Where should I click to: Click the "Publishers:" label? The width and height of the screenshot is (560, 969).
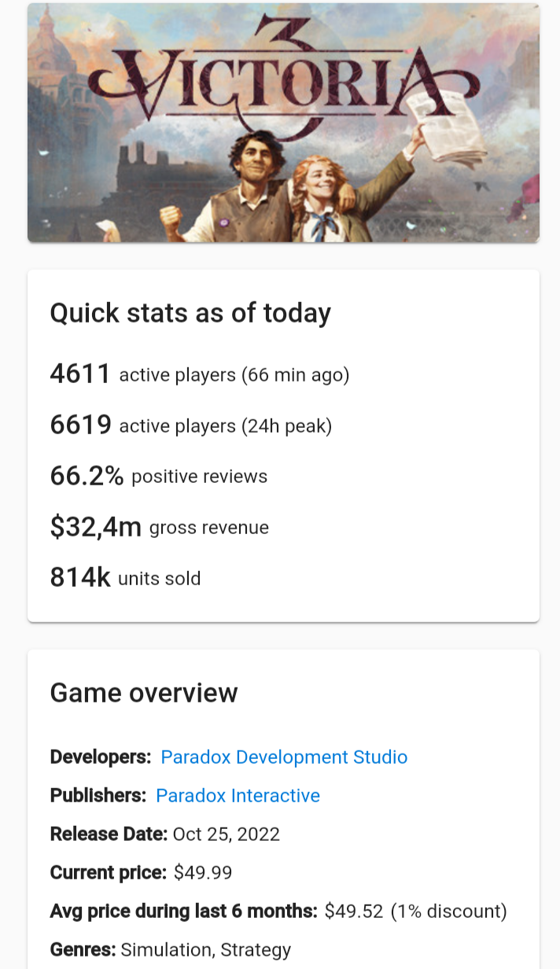coord(98,796)
